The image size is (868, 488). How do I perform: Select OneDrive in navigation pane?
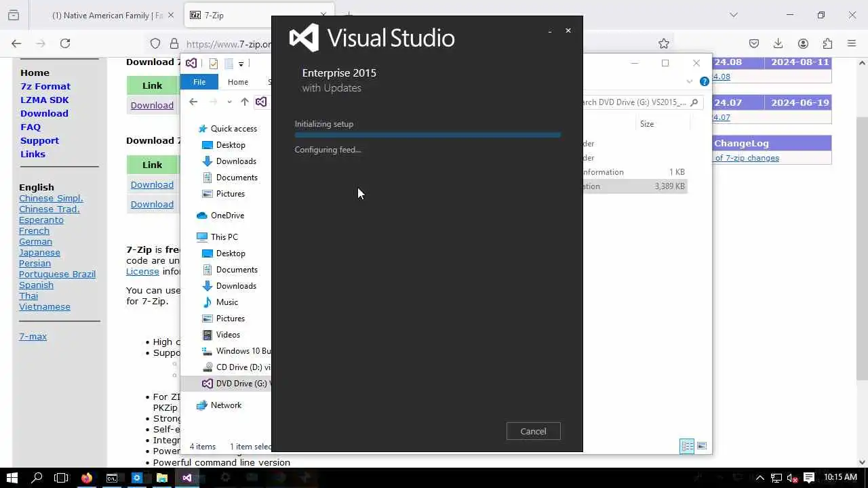click(x=227, y=216)
